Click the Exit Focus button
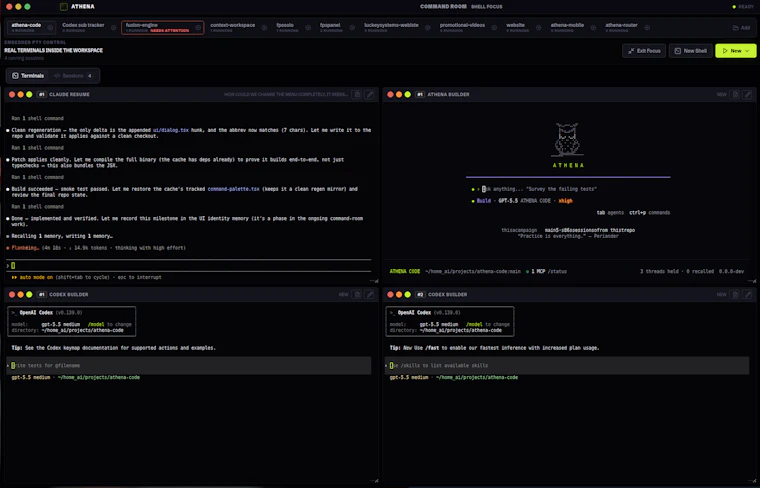The height and width of the screenshot is (488, 760). point(644,51)
